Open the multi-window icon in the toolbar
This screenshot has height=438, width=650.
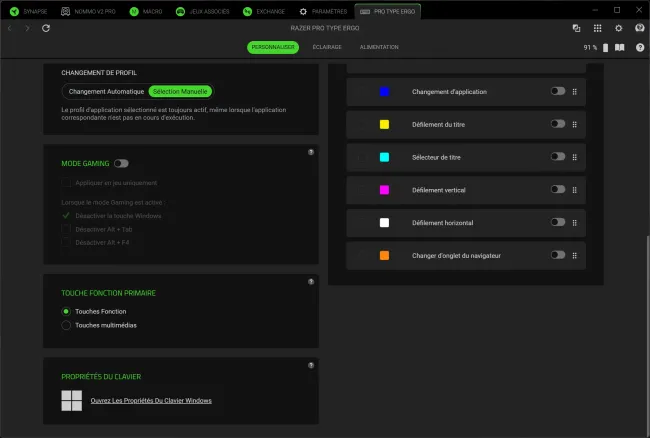[576, 28]
